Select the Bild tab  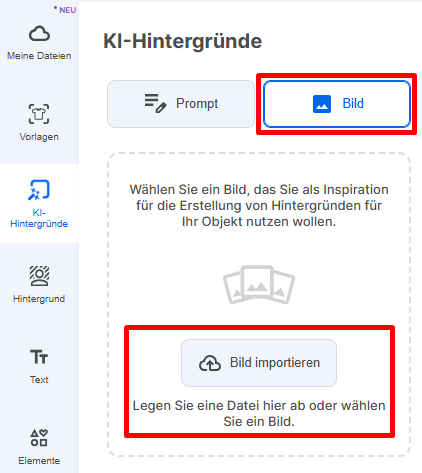[x=337, y=104]
